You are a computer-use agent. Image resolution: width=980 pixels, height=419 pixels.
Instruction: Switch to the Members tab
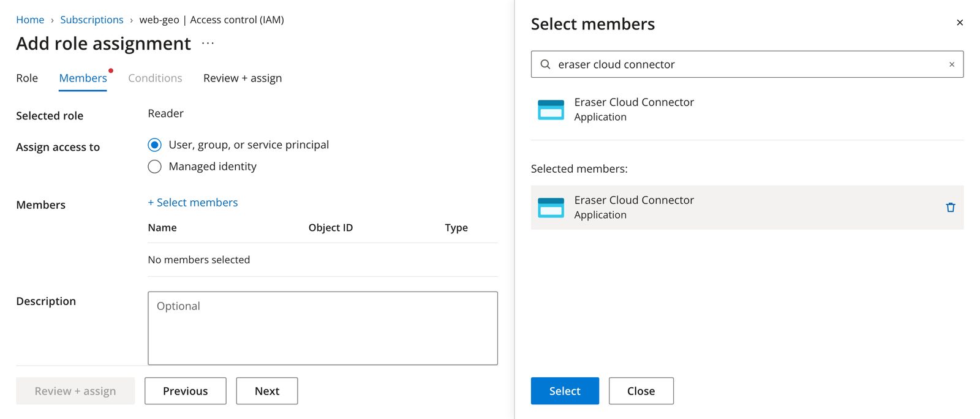pos(83,78)
